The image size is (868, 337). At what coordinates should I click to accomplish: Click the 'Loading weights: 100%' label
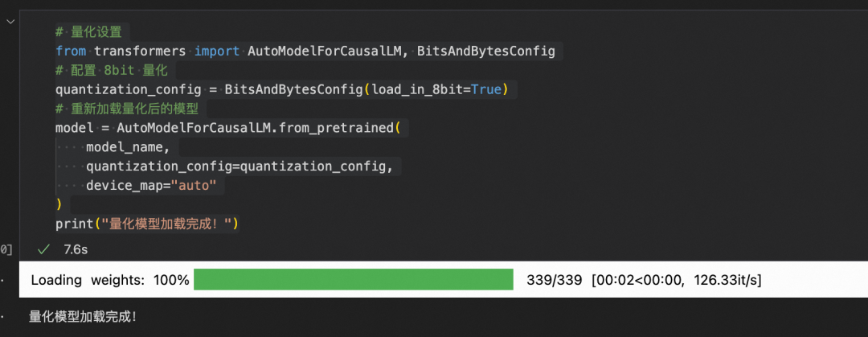click(110, 280)
